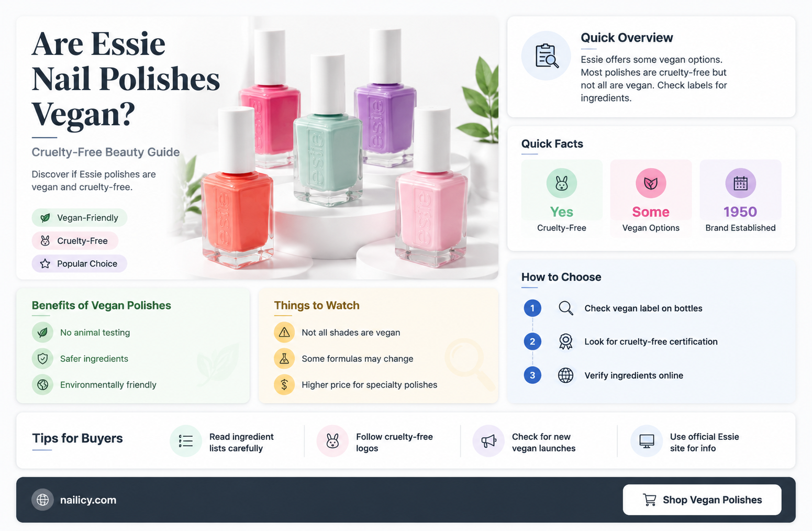This screenshot has height=531, width=812.
Task: Click the text Some formulas may change
Action: point(357,359)
